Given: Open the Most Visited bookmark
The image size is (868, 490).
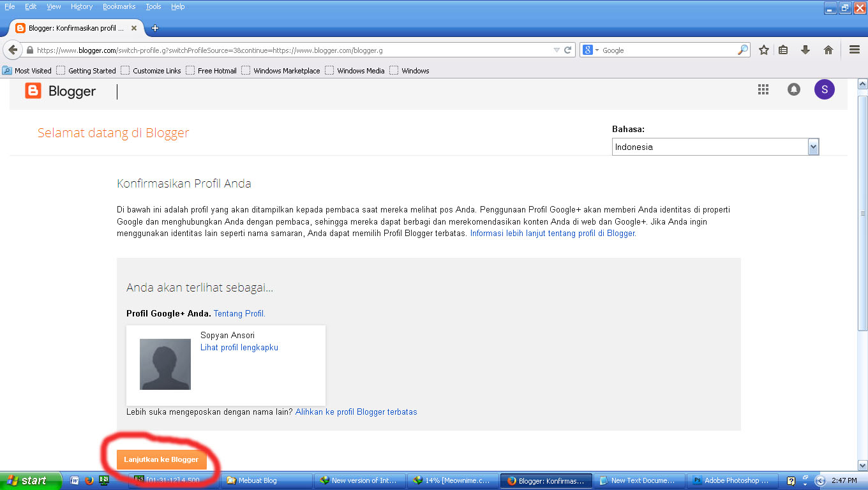Looking at the screenshot, I should [x=27, y=71].
